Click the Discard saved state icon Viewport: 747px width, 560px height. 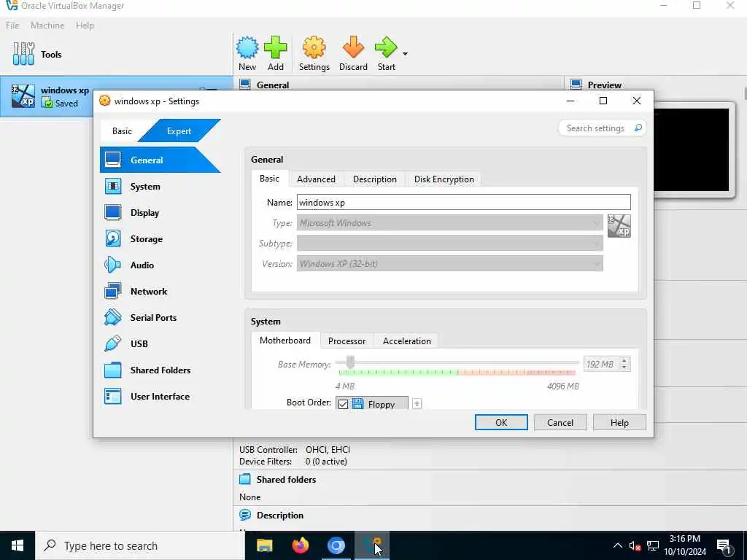click(x=353, y=47)
